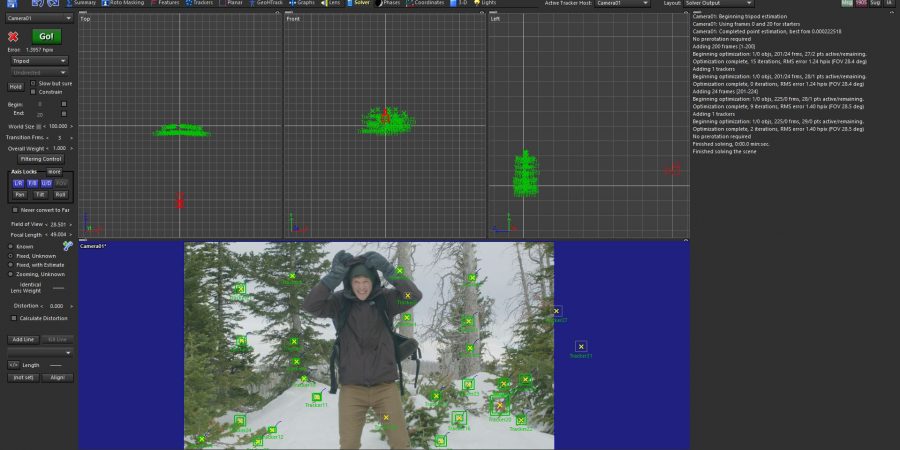Switch to the Trackers room
Image resolution: width=900 pixels, height=450 pixels.
click(x=203, y=3)
